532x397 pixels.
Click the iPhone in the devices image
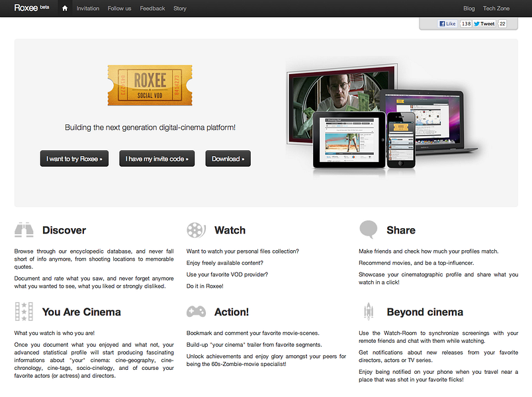pyautogui.click(x=401, y=140)
